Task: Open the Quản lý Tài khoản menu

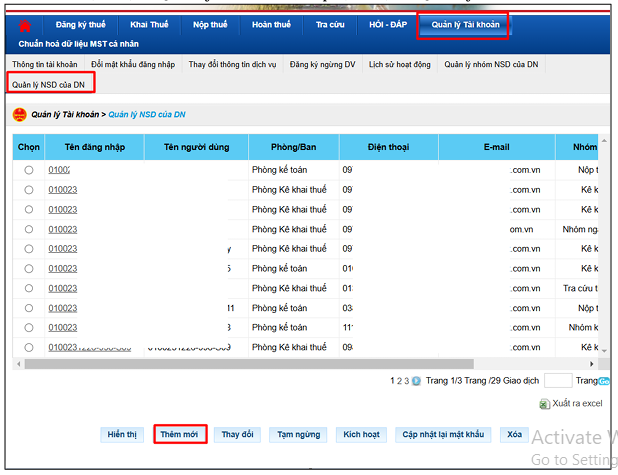Action: 465,24
